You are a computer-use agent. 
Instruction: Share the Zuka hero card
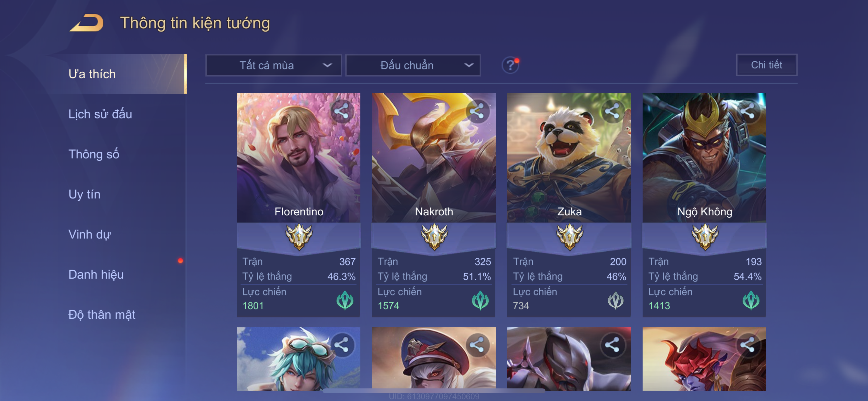pos(612,111)
